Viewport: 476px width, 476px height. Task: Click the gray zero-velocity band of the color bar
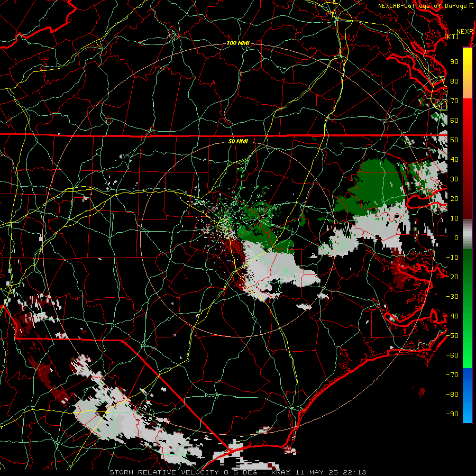point(467,234)
